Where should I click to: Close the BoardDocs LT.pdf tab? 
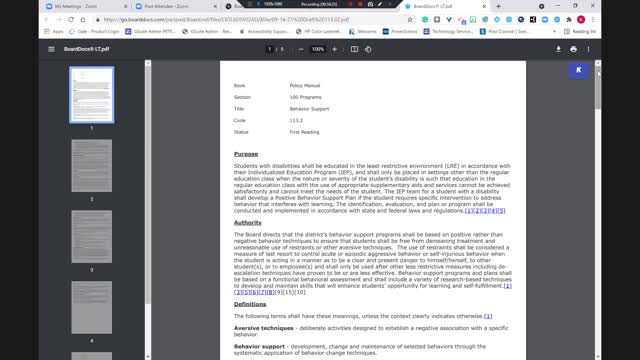tap(484, 6)
